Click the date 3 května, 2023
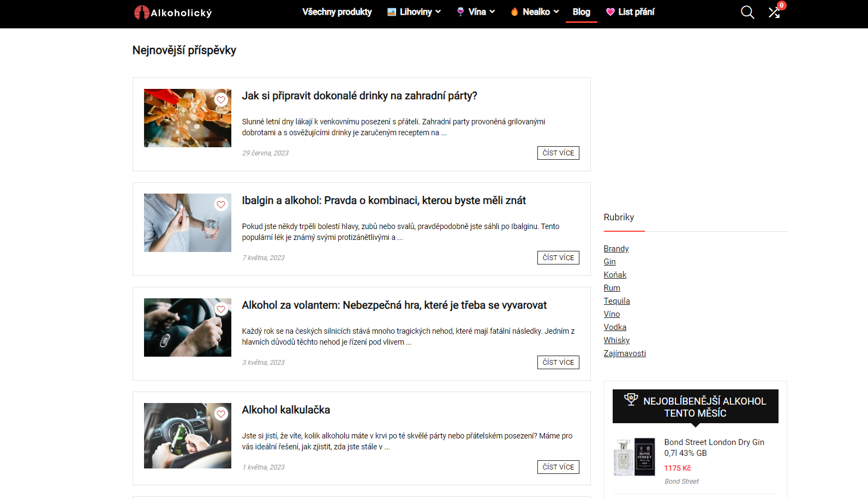 pos(264,363)
